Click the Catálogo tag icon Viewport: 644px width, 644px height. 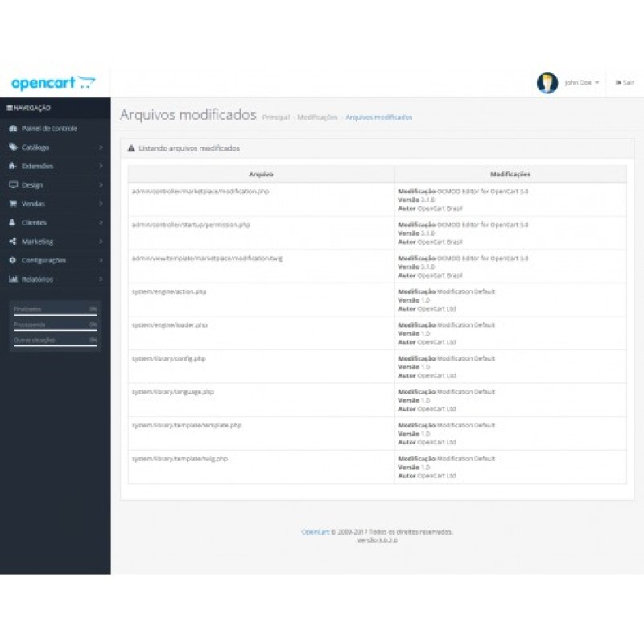click(x=14, y=147)
